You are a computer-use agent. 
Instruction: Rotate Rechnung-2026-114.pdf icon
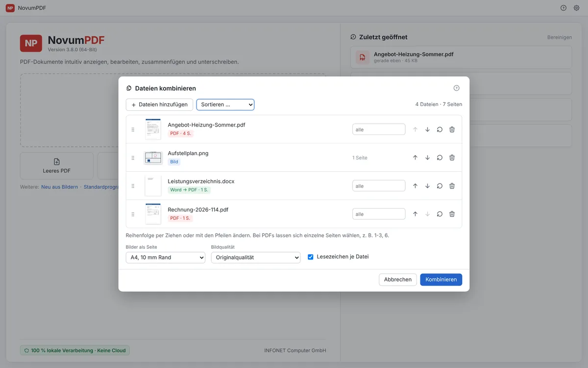(x=440, y=214)
